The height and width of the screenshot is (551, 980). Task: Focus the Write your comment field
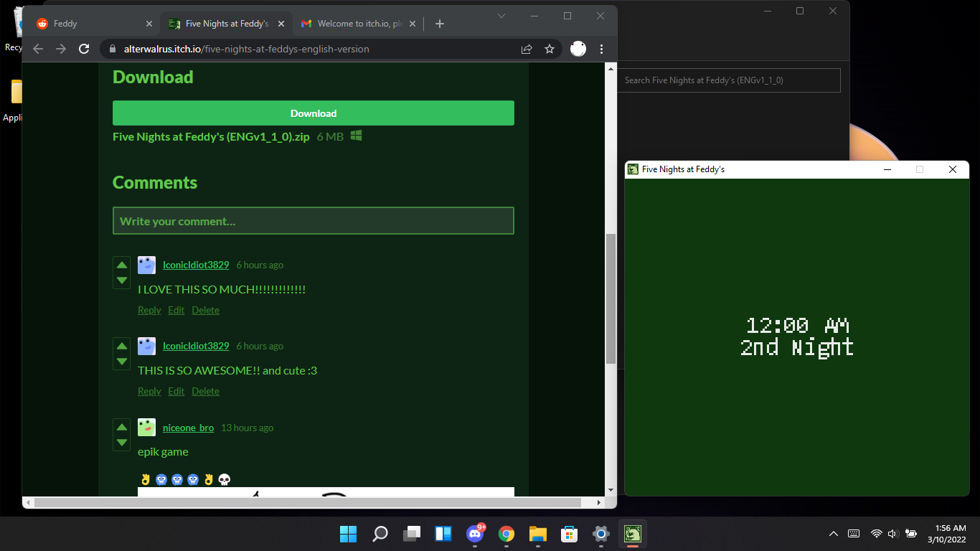click(314, 221)
